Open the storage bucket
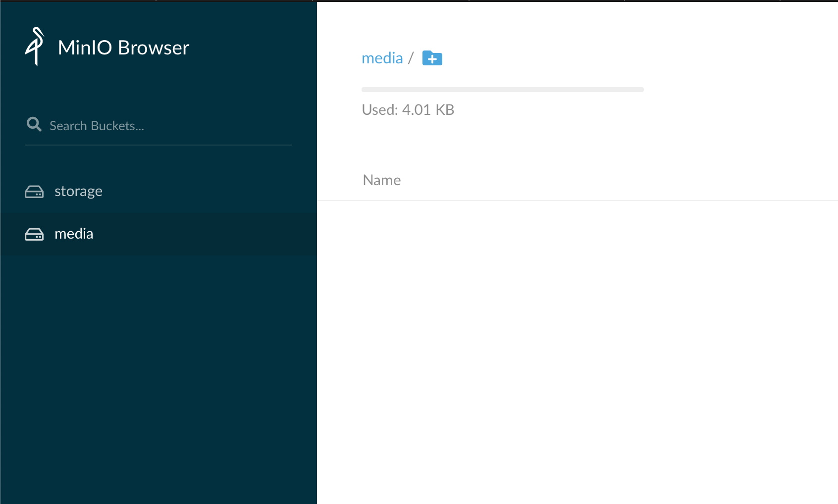The width and height of the screenshot is (838, 504). click(158, 192)
